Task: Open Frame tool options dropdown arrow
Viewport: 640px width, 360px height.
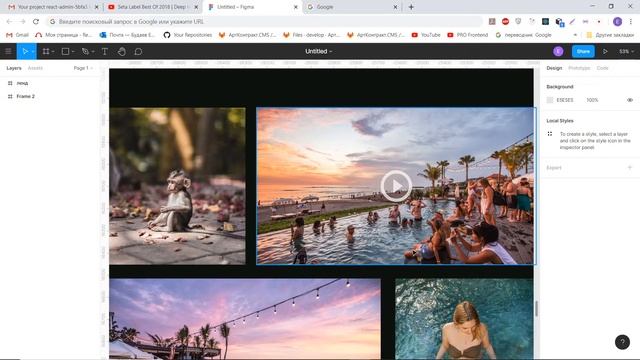Action: pos(53,52)
